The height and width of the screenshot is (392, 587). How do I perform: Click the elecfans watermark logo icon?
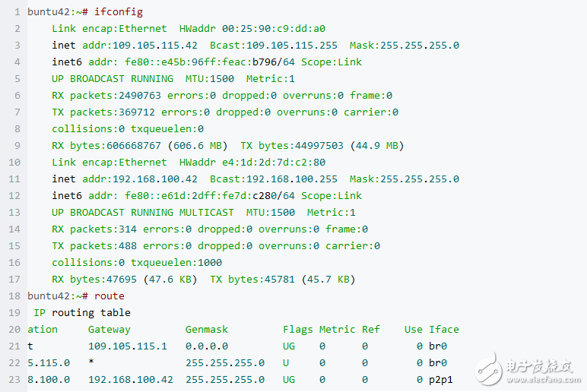(489, 369)
